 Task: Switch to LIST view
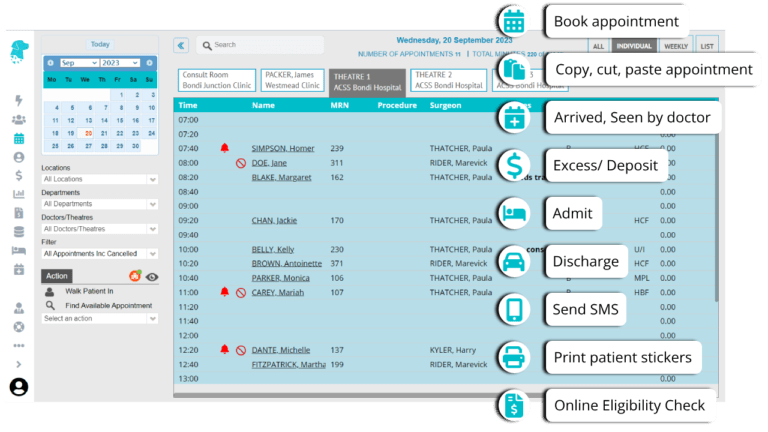(x=707, y=46)
